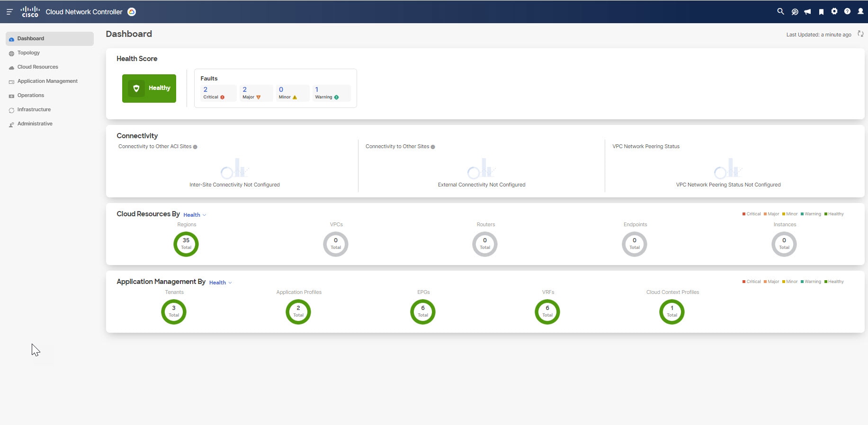Click the Tenants 3 Total donut

174,312
